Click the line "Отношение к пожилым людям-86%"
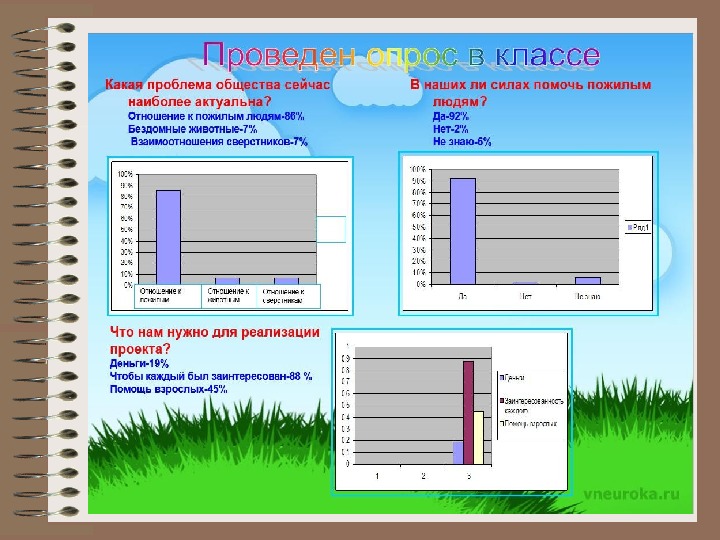 click(x=216, y=116)
